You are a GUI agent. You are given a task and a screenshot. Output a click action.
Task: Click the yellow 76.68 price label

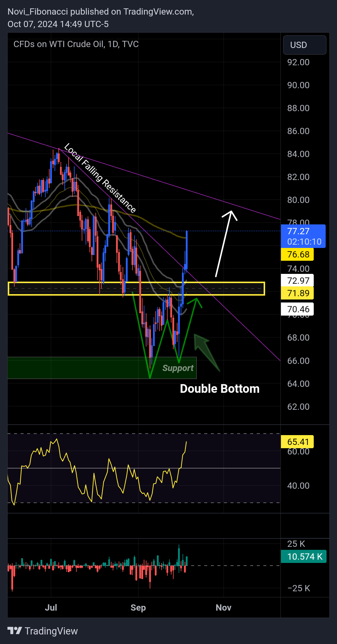coord(297,255)
